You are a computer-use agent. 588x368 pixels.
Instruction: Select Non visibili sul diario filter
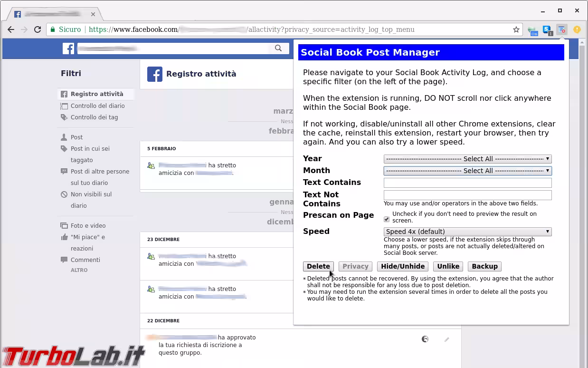[x=91, y=200]
